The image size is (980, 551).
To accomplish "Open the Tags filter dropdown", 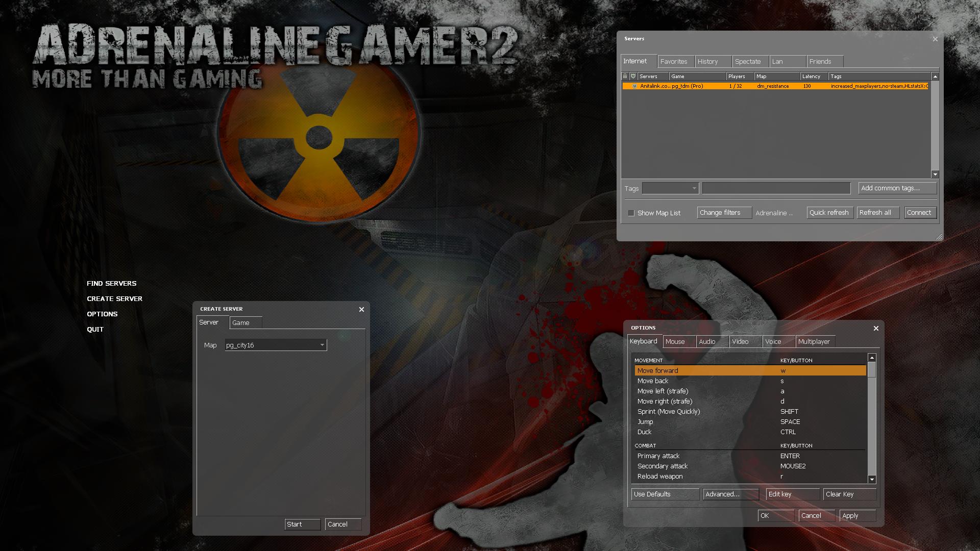I will pos(670,188).
